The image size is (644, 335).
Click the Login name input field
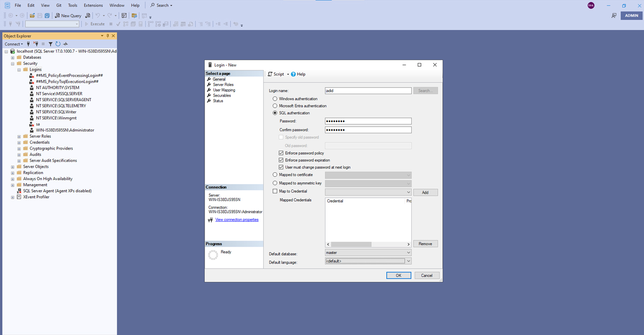(x=368, y=90)
